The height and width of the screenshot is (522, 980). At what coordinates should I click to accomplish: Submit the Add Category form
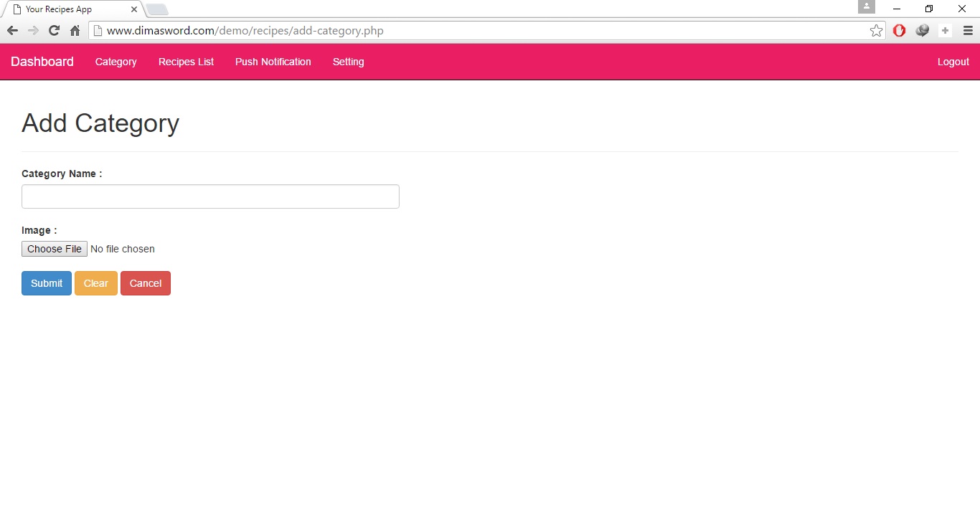47,283
